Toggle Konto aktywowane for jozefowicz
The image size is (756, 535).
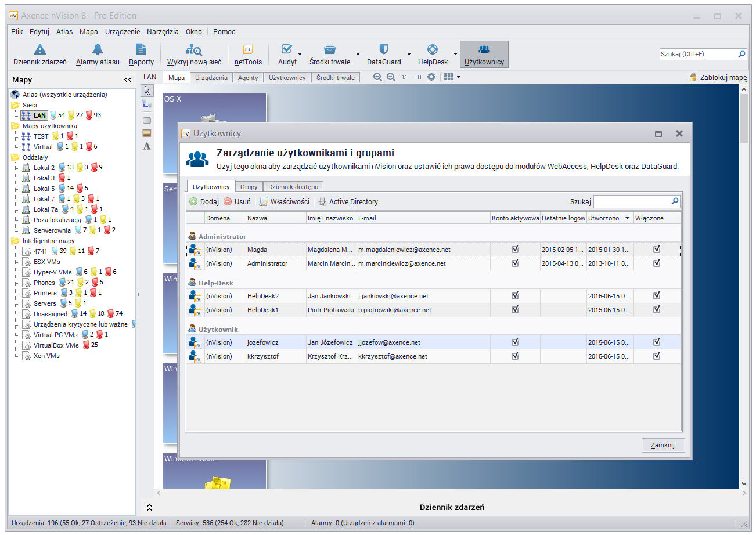click(x=514, y=342)
